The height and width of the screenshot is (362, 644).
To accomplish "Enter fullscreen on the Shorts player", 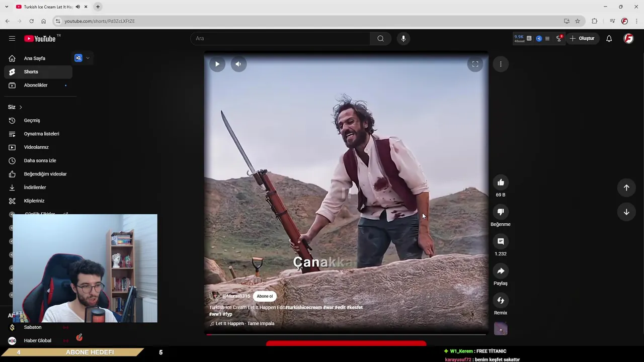I will coord(475,64).
